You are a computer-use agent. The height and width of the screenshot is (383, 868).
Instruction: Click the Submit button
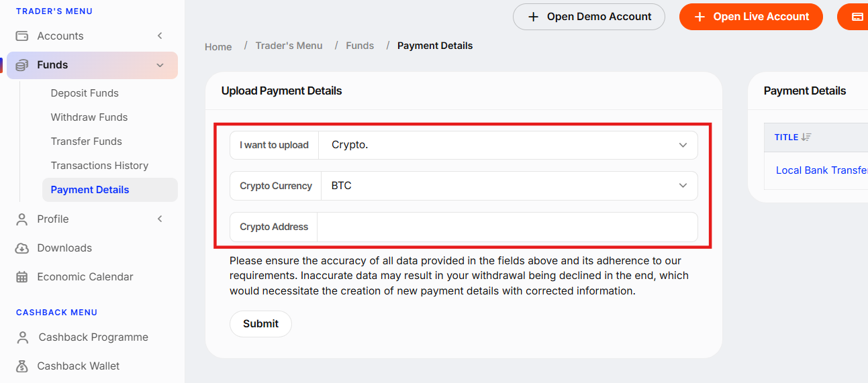[260, 323]
